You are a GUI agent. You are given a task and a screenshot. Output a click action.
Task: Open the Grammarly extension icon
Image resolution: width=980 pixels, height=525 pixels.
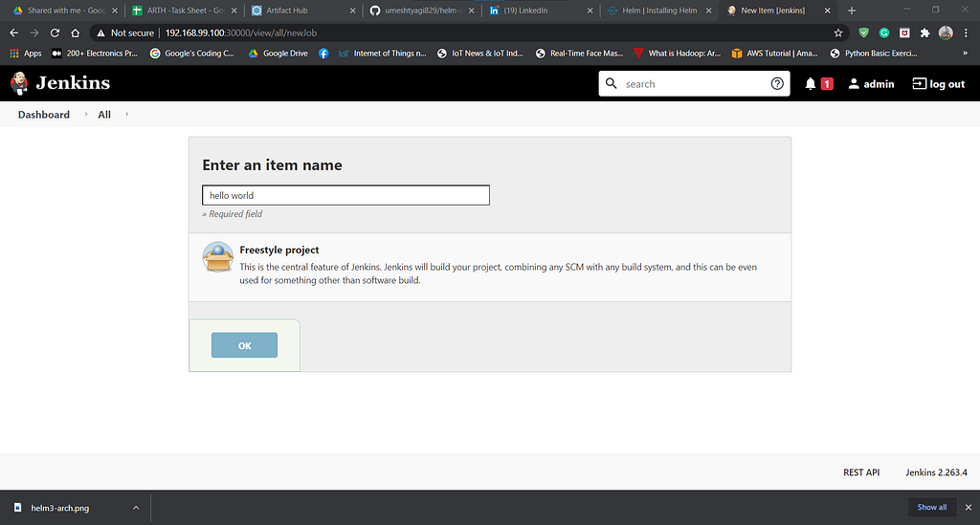click(884, 33)
